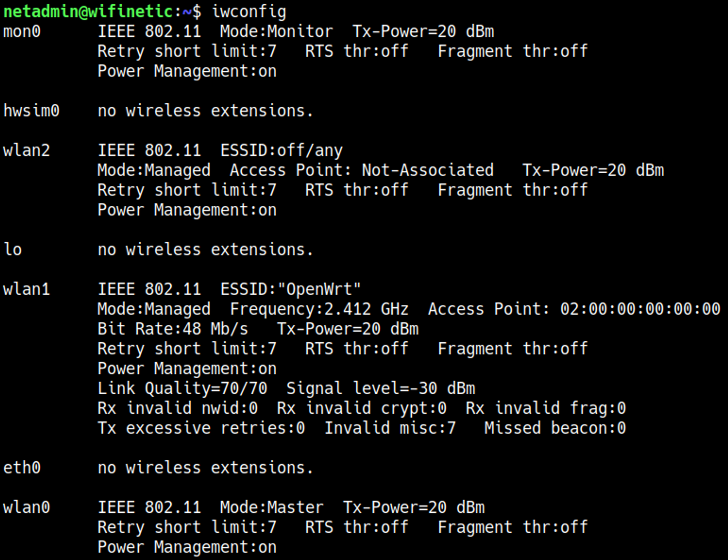
Task: Click the Signal level=-30 dBm text
Action: point(380,389)
